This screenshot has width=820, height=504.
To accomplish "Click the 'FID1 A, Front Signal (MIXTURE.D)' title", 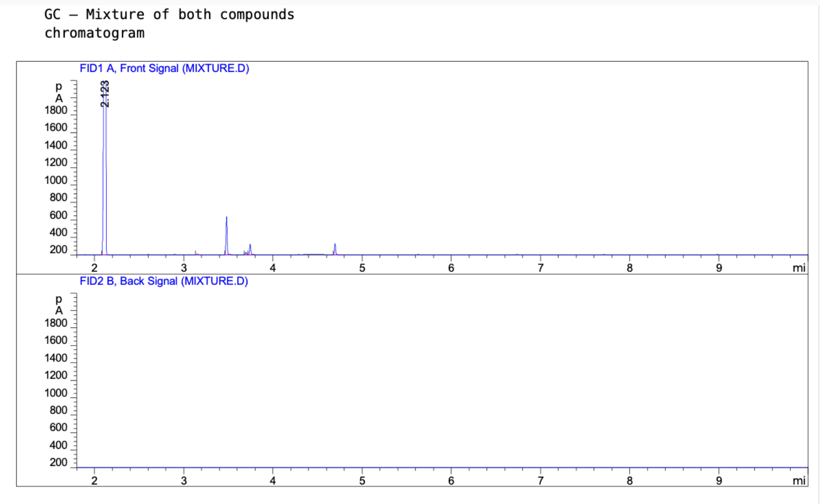I will (164, 68).
